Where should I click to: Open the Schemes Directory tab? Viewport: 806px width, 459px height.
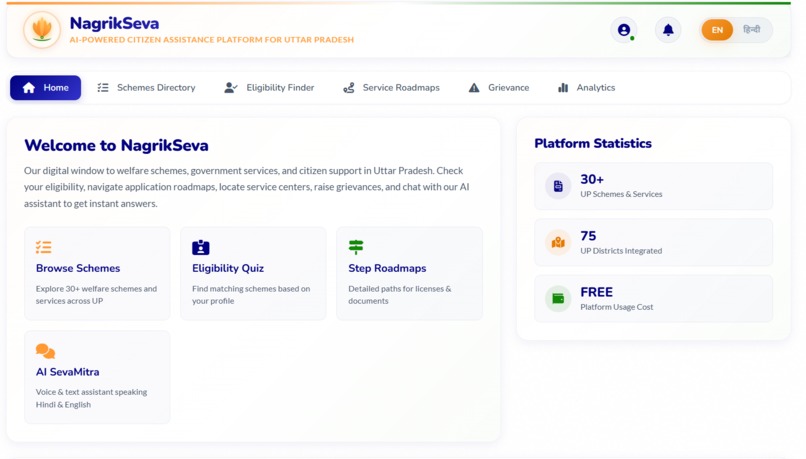pyautogui.click(x=146, y=88)
